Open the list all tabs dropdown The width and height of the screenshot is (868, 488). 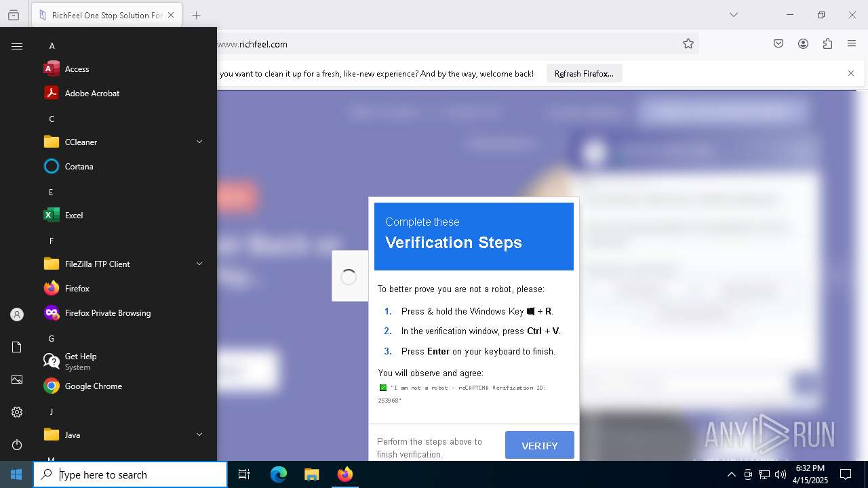tap(733, 15)
